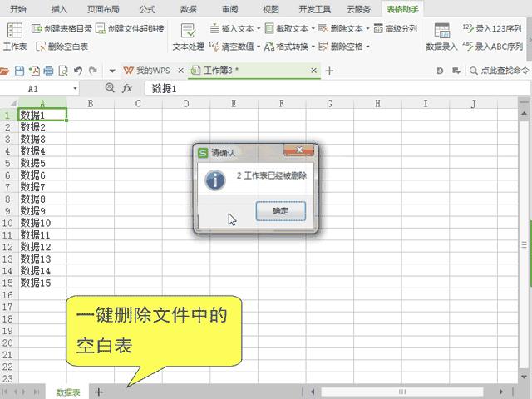The width and height of the screenshot is (532, 399).
Task: Click the fx insert function icon
Action: [127, 89]
